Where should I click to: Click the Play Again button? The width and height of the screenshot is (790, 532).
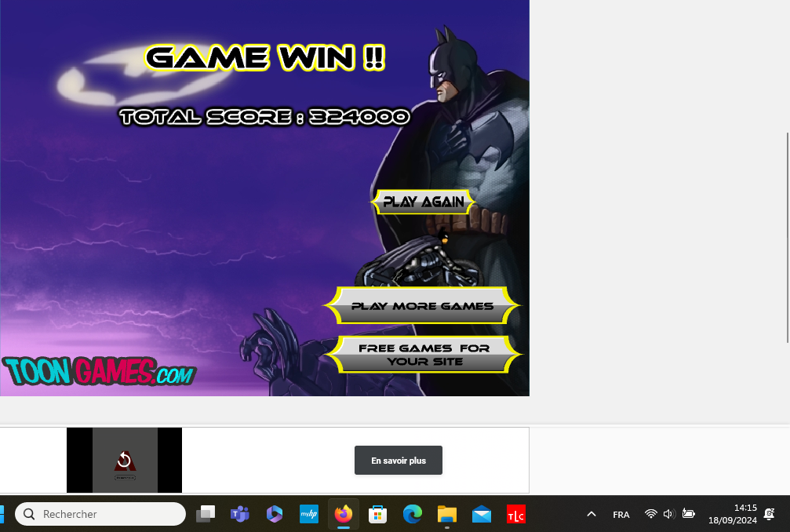tap(423, 202)
